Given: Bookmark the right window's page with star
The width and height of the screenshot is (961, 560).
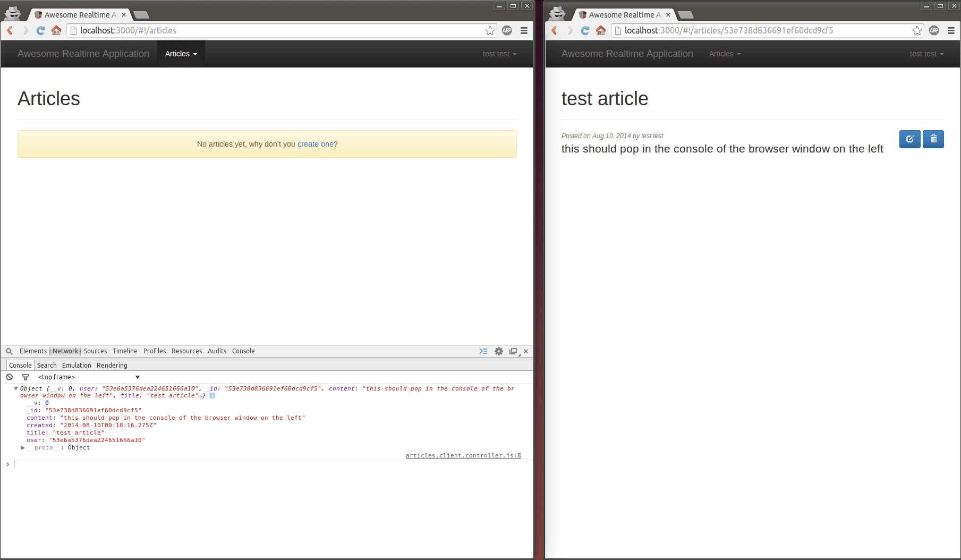Looking at the screenshot, I should tap(917, 31).
